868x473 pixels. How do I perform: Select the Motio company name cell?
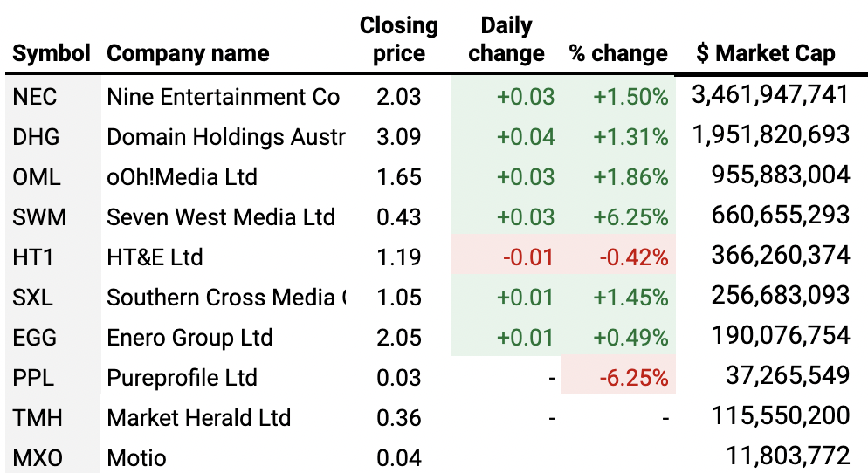(x=136, y=457)
